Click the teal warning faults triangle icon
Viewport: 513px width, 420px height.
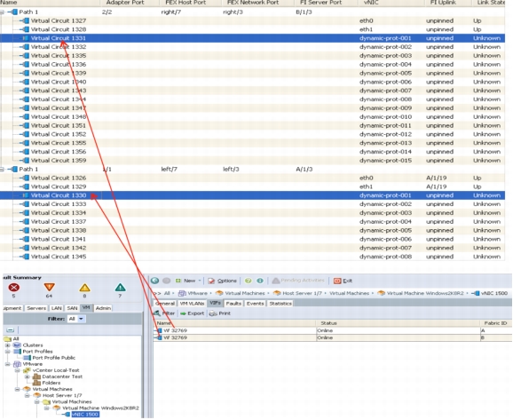click(x=120, y=288)
